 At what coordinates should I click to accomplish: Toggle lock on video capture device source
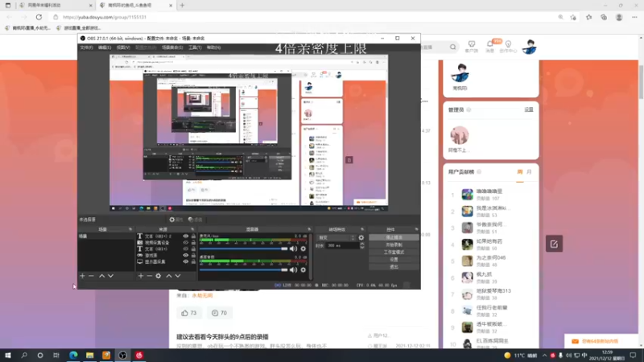[193, 243]
